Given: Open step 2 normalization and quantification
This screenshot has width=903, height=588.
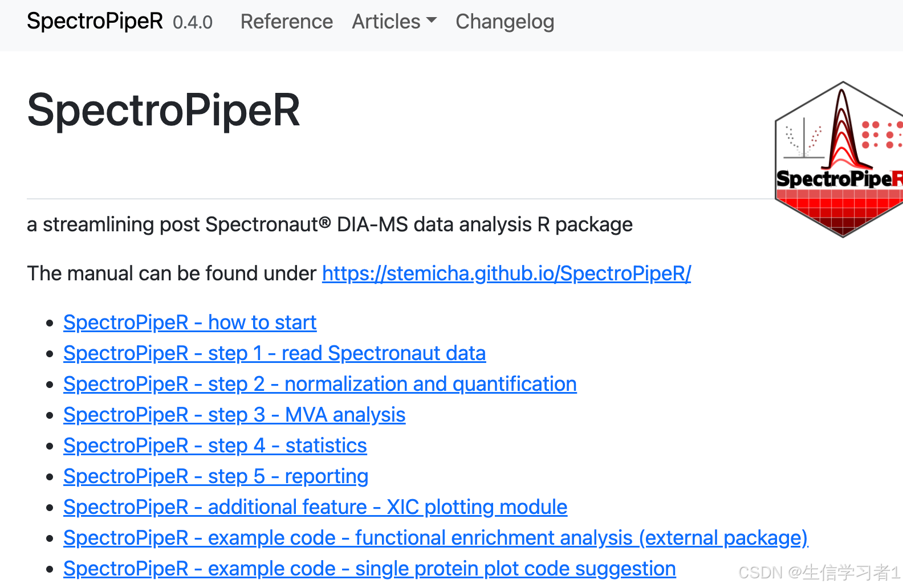Looking at the screenshot, I should click(320, 384).
